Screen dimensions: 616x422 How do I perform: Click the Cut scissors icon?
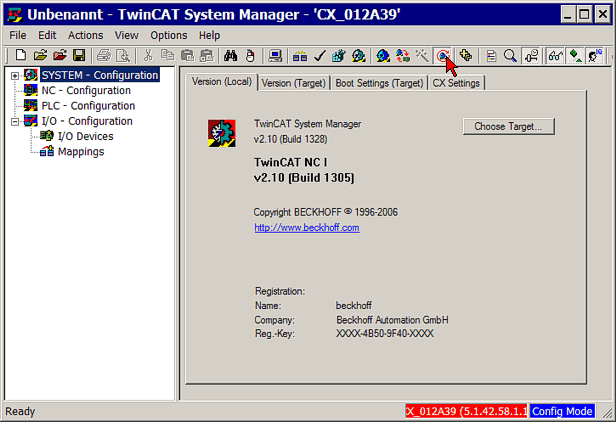tap(148, 56)
